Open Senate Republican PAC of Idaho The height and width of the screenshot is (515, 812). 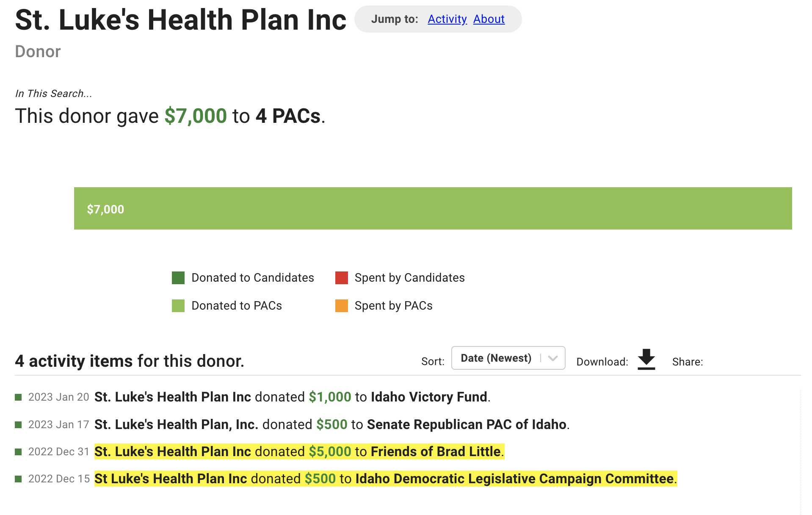click(467, 425)
